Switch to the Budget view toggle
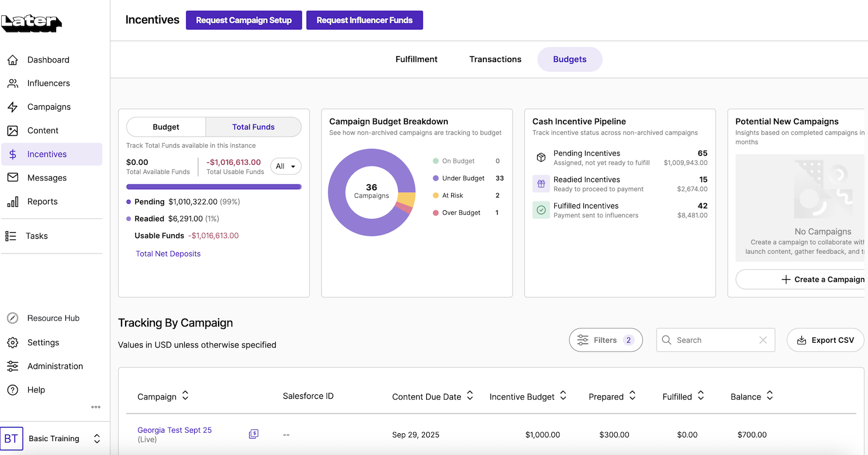Image resolution: width=868 pixels, height=455 pixels. coord(165,127)
